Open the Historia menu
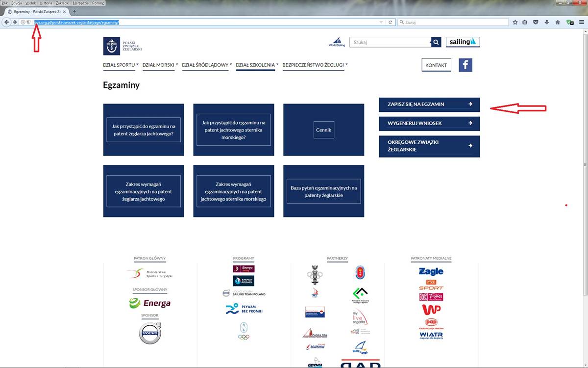 tap(46, 3)
